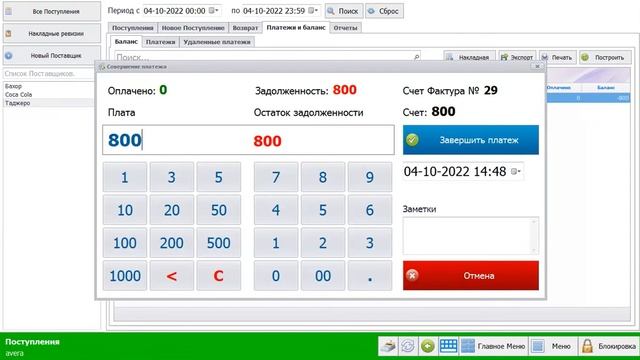Open the Меню button in the bottom bar
Screen dimensions: 640x360
tap(553, 347)
